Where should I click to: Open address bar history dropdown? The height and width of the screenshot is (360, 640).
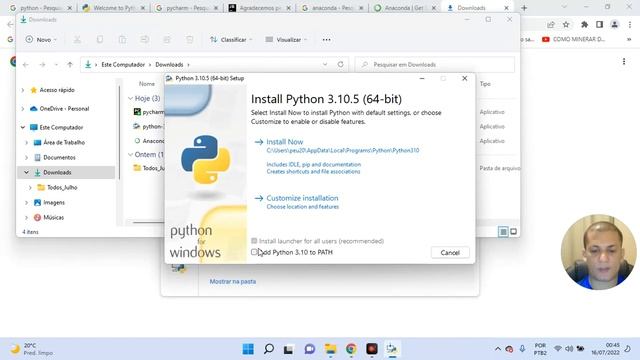pos(325,64)
